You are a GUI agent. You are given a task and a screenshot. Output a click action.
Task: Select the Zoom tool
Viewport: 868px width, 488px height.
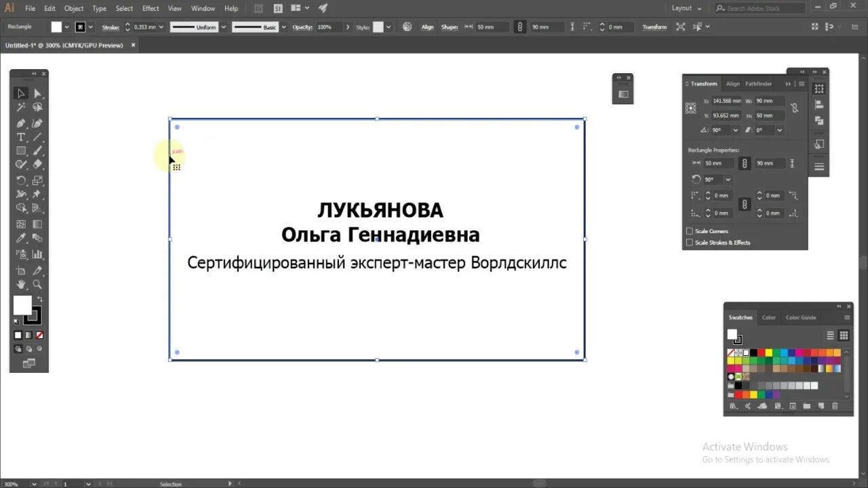point(37,285)
